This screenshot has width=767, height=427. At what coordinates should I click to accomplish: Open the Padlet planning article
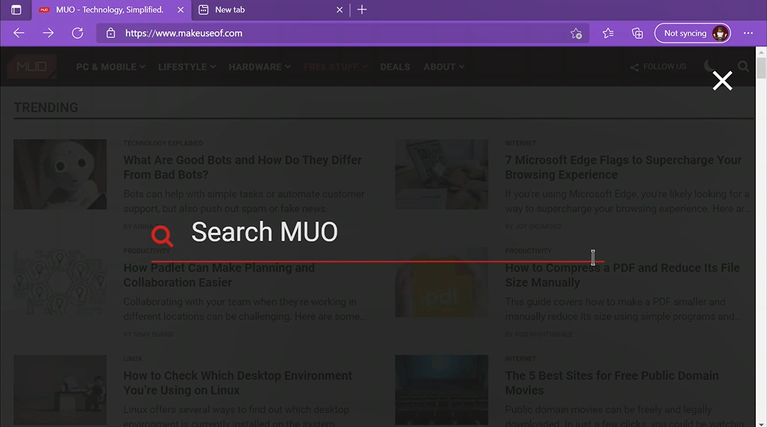(219, 275)
